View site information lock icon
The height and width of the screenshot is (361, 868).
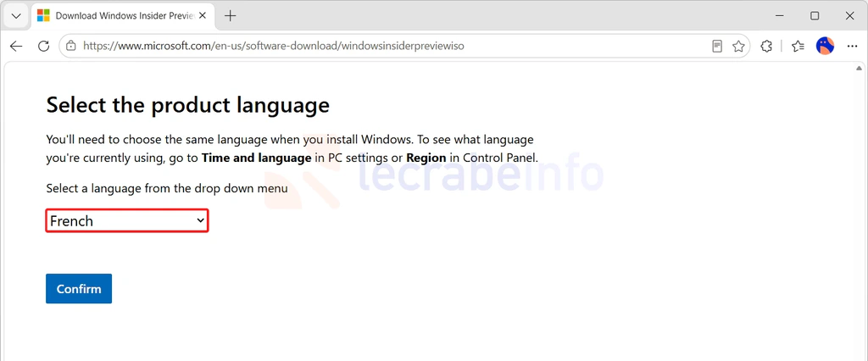pos(71,46)
